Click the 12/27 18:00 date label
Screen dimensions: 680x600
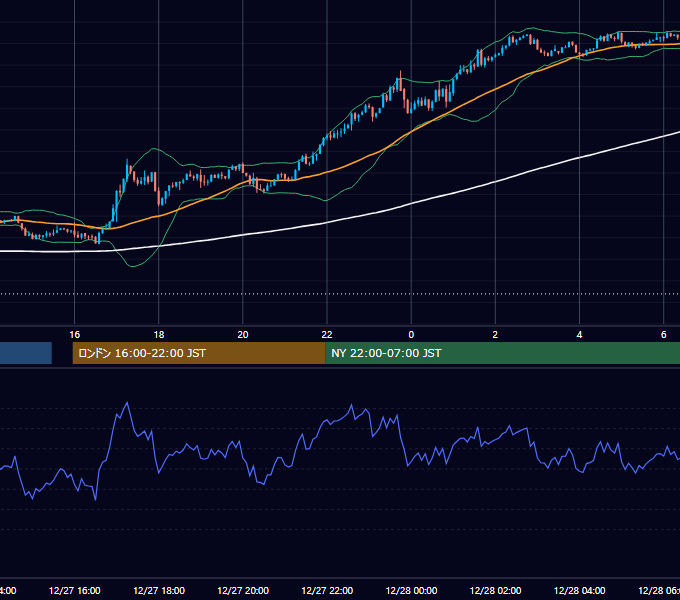point(159,590)
